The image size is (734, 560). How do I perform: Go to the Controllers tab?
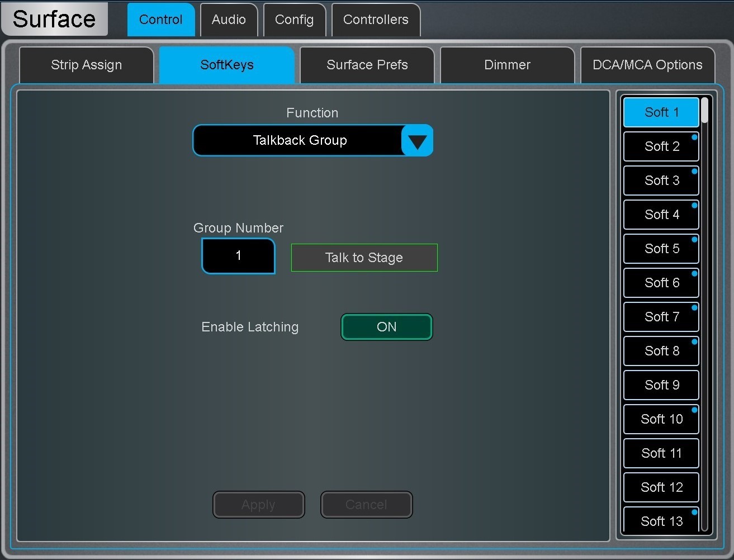pos(376,20)
